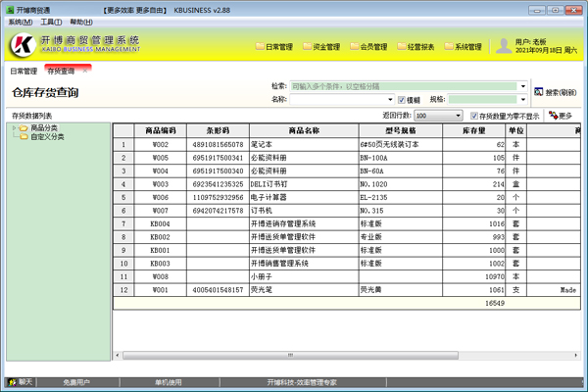Select product code KB002 cell
The width and height of the screenshot is (588, 392).
tap(161, 237)
